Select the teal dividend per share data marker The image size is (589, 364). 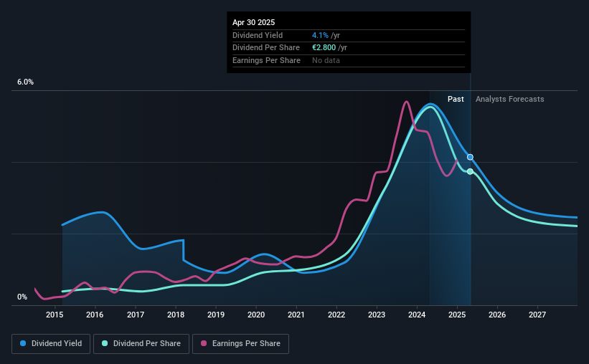470,171
